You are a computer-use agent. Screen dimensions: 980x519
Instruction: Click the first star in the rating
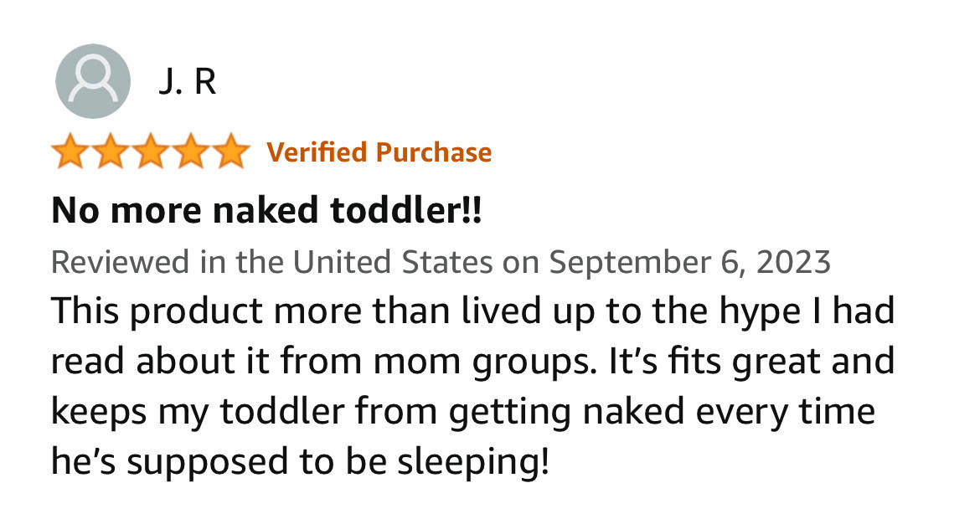tap(70, 152)
